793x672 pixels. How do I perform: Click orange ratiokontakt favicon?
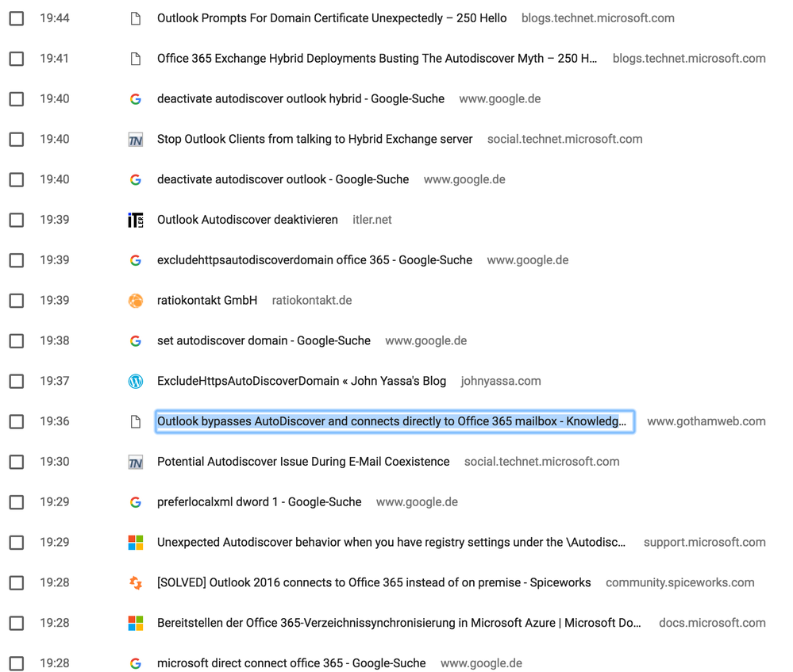click(x=136, y=301)
